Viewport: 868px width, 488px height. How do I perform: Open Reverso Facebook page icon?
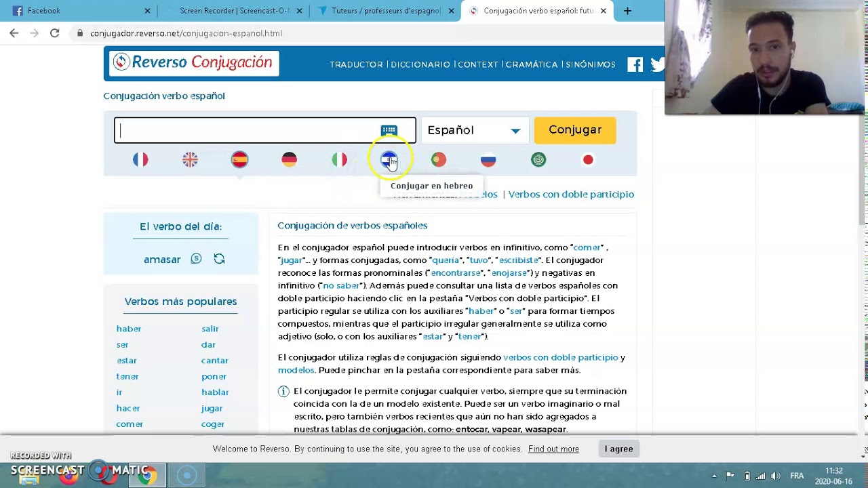coord(635,64)
